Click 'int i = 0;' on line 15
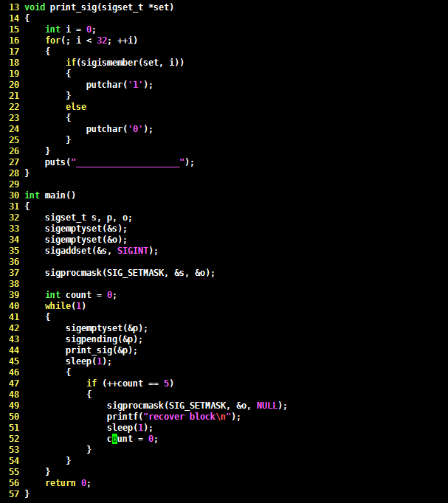Screen dimensions: 448x503 coord(71,30)
